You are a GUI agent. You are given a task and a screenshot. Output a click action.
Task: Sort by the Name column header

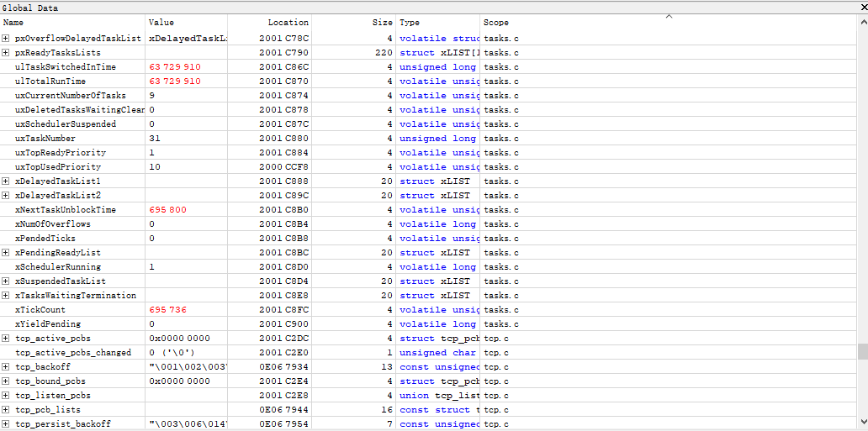[13, 23]
